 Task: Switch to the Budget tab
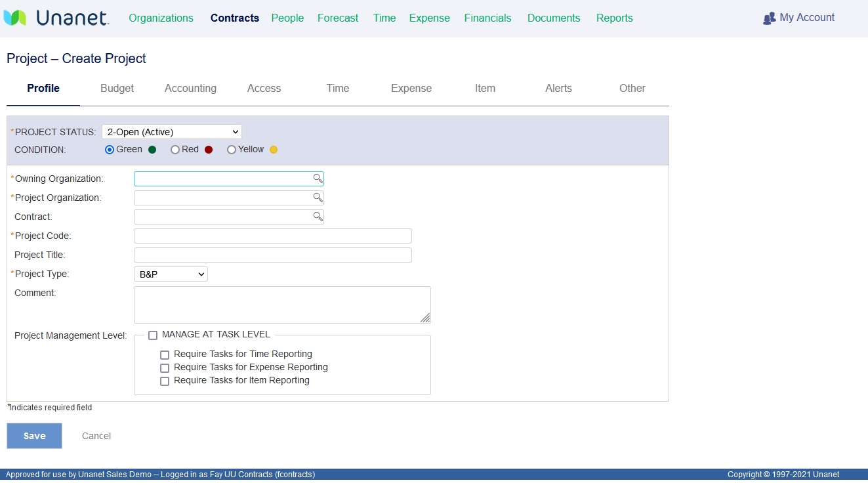click(x=116, y=88)
